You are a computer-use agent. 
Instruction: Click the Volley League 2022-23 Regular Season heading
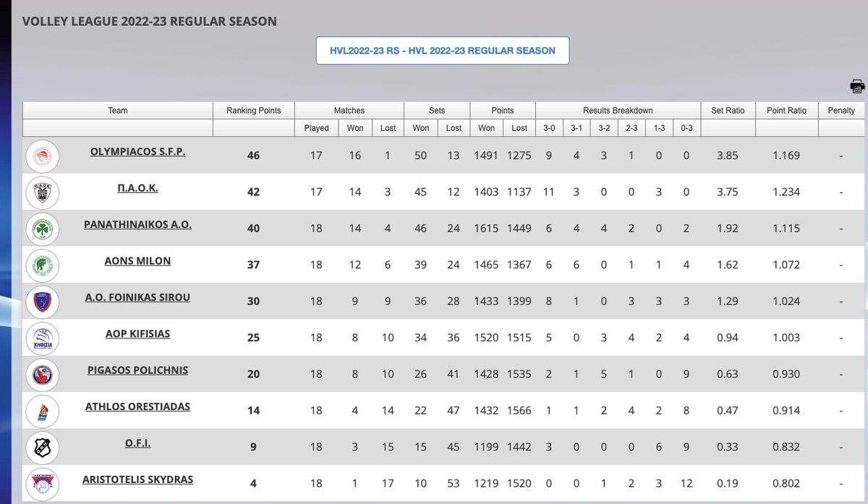(x=150, y=21)
